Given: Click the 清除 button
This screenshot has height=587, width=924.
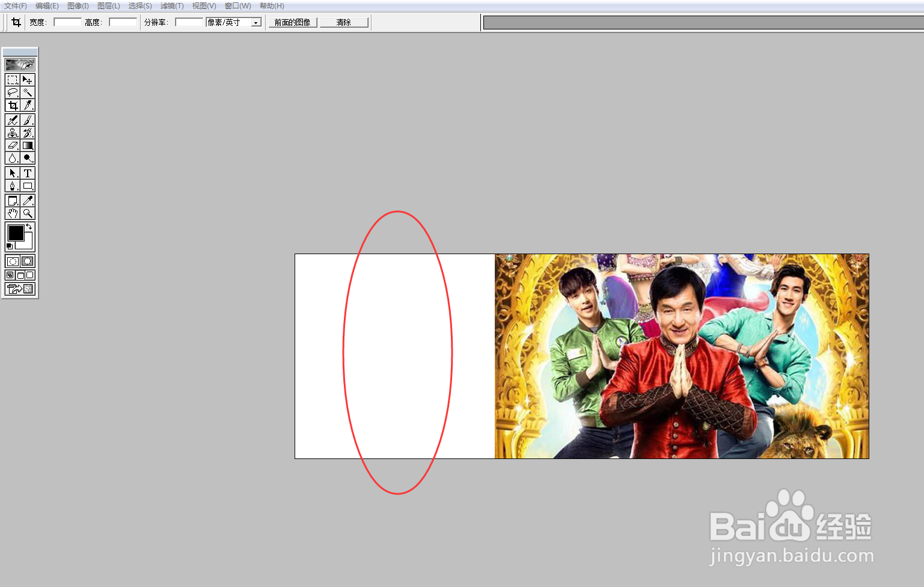Looking at the screenshot, I should pos(344,22).
